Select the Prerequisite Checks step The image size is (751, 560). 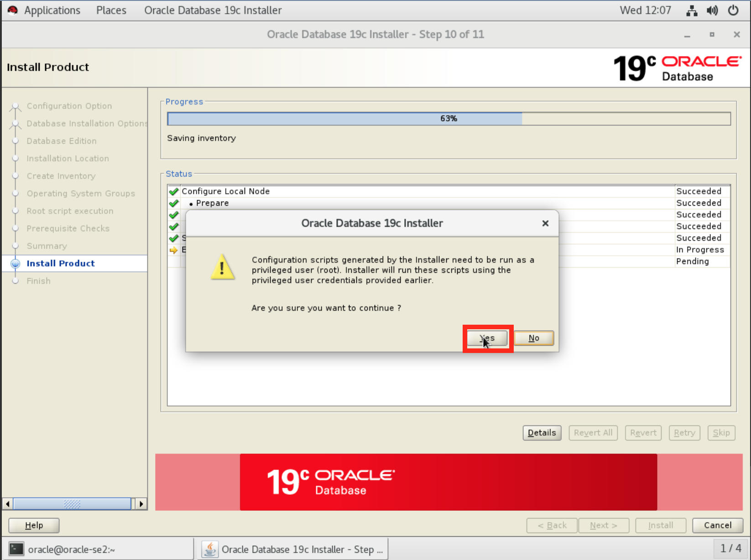click(68, 228)
